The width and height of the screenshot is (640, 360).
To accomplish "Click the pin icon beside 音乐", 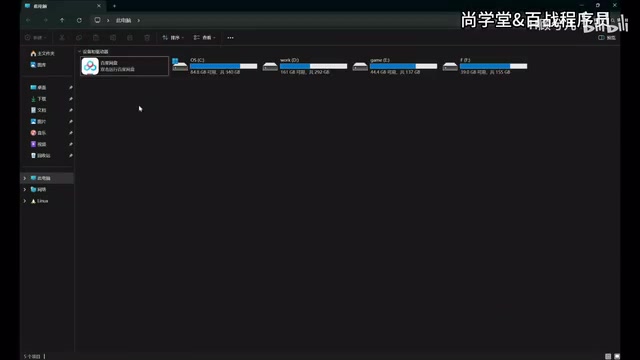I will 71,133.
